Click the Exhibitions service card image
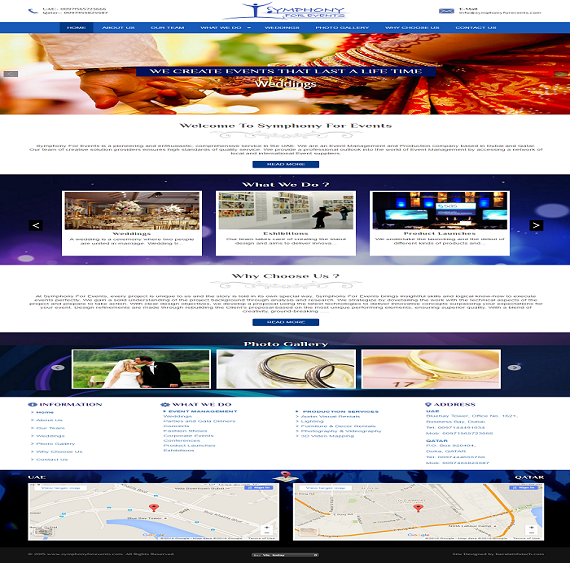Screen dimensions: 570x563 pos(286,210)
